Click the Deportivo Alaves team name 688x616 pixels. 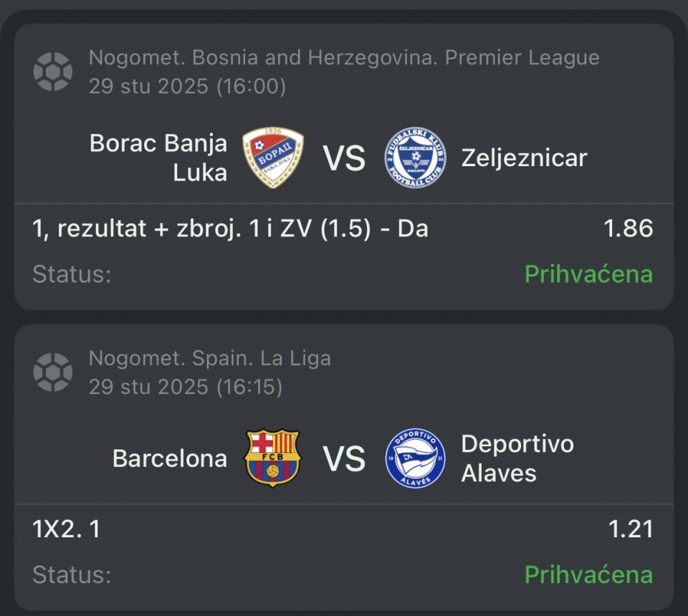coord(517,458)
